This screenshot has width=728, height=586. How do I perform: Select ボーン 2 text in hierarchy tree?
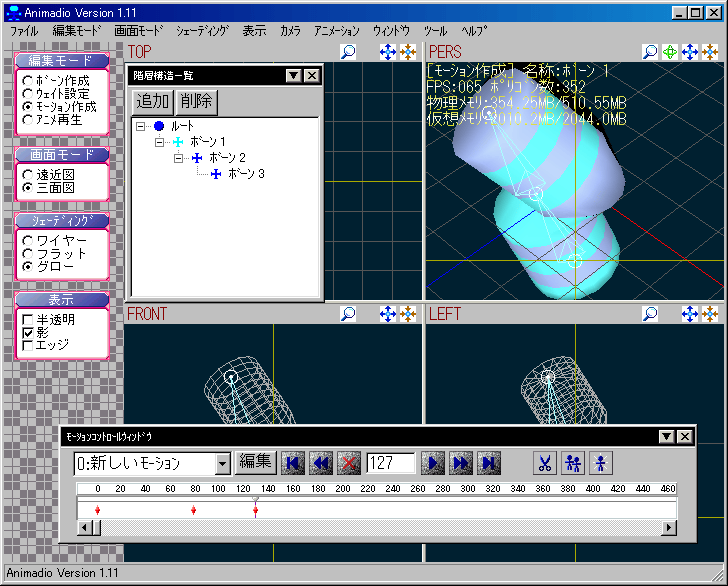click(227, 158)
